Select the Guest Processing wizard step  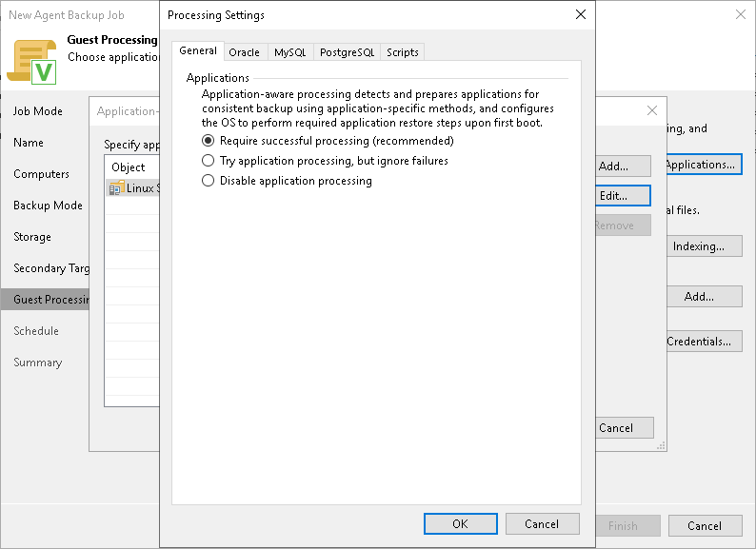pos(45,300)
